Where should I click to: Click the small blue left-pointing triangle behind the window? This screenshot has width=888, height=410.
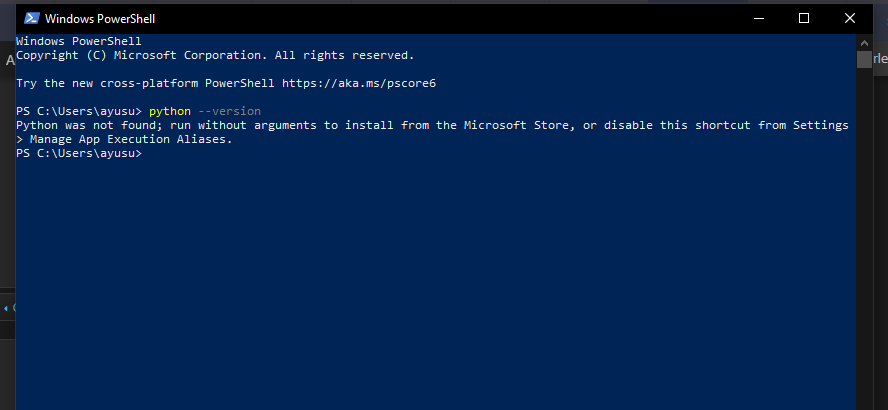click(5, 309)
